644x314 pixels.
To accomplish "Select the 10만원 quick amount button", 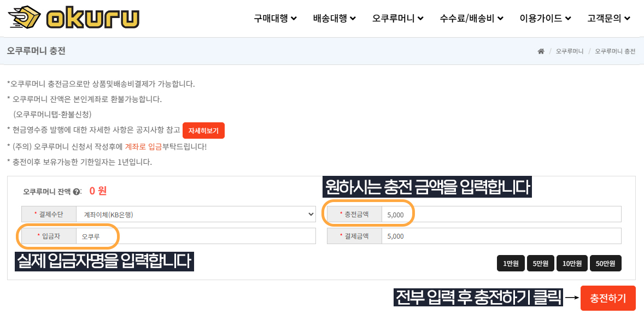I will [x=572, y=264].
